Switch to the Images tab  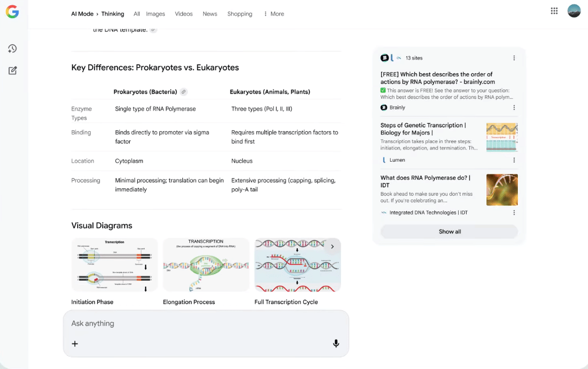click(x=155, y=14)
